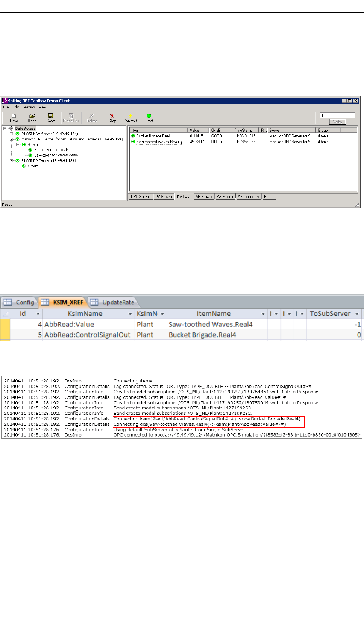
Task: Open the Session menu
Action: [29, 107]
